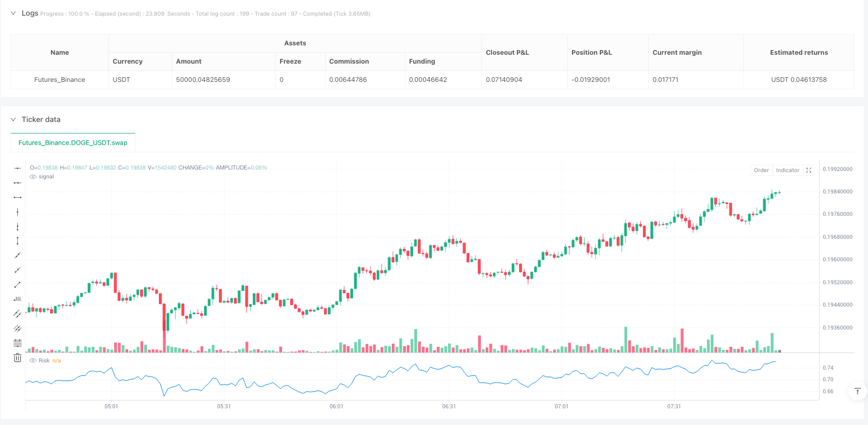Click the Order button on the chart
The image size is (868, 425).
[x=761, y=170]
